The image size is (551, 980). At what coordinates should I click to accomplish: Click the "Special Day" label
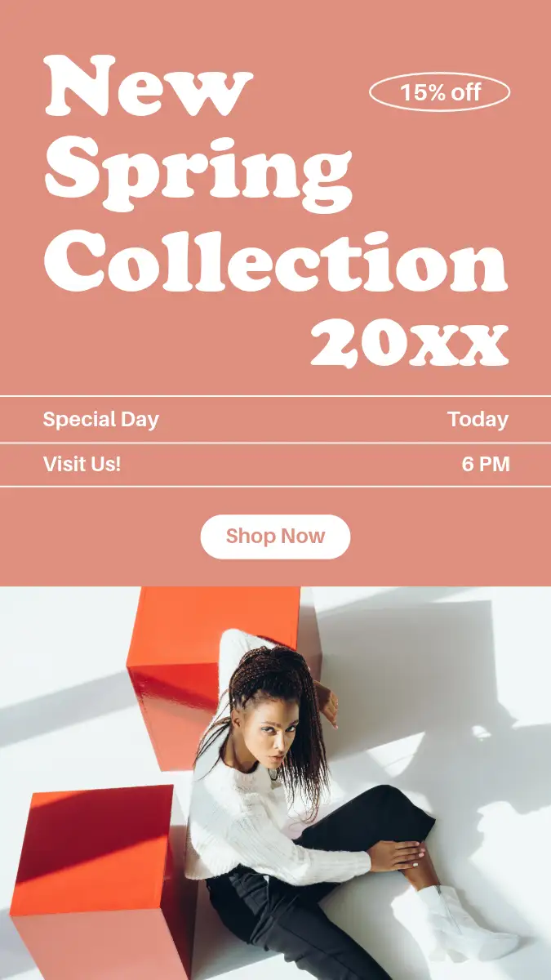coord(100,420)
